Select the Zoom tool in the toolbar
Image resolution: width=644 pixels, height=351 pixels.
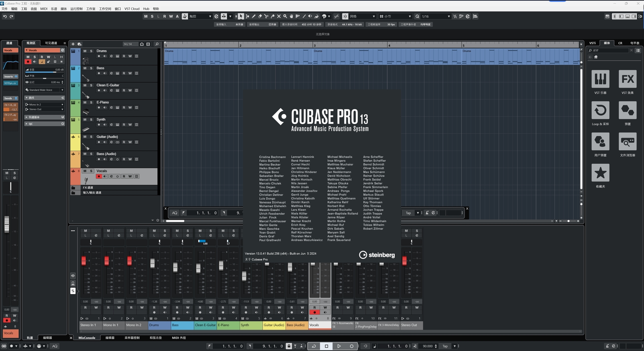point(285,16)
